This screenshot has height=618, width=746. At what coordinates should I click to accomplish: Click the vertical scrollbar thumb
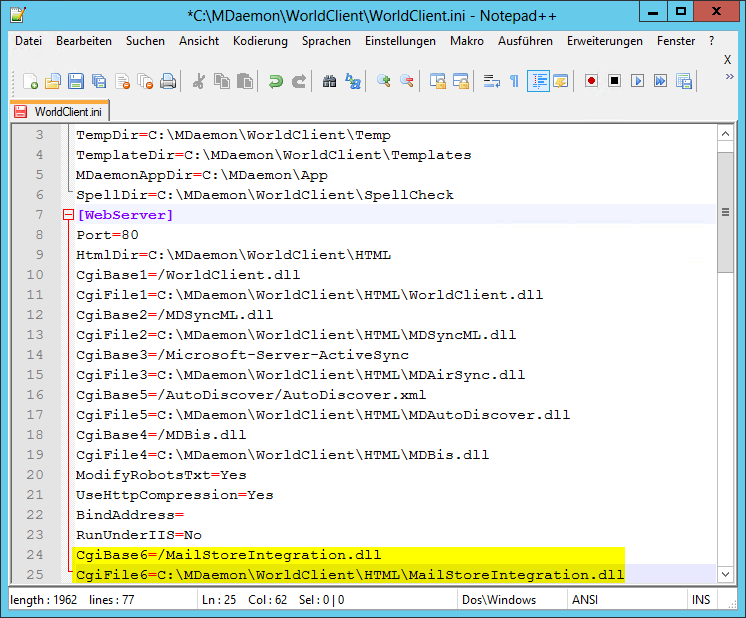[x=727, y=213]
